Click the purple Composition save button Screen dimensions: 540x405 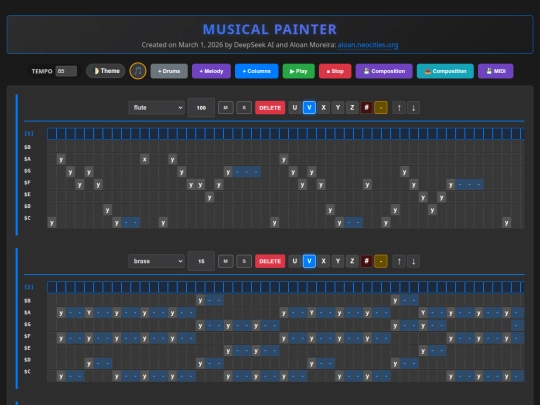[384, 71]
